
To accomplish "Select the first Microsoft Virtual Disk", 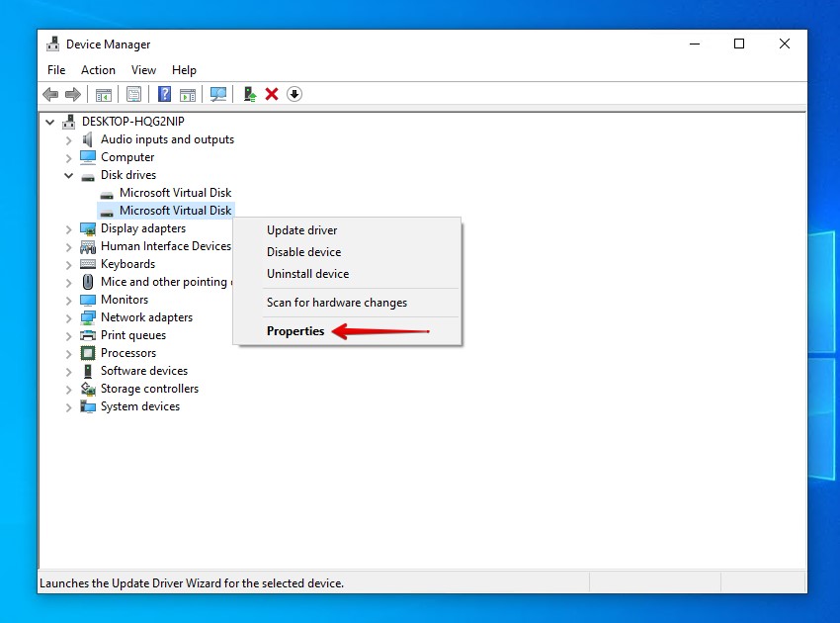I will [x=175, y=193].
